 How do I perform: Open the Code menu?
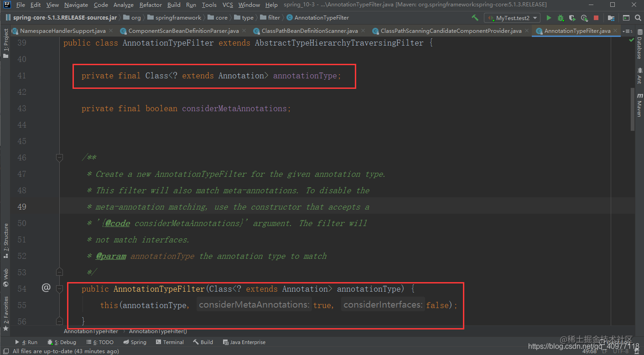[101, 5]
